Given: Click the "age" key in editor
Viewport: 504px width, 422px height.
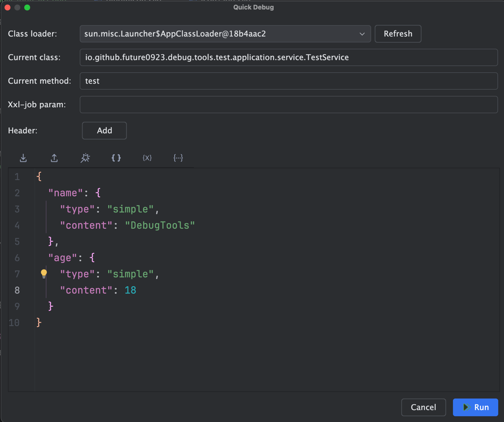Looking at the screenshot, I should click(63, 258).
